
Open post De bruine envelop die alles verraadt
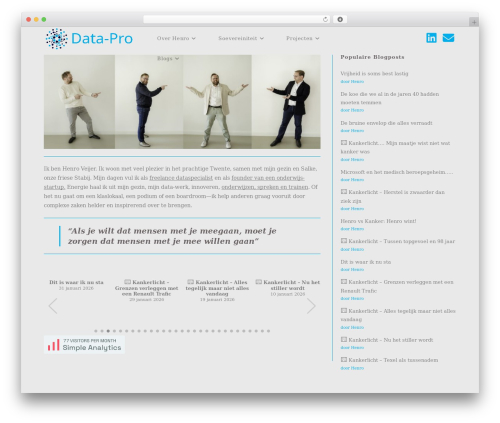tap(386, 123)
